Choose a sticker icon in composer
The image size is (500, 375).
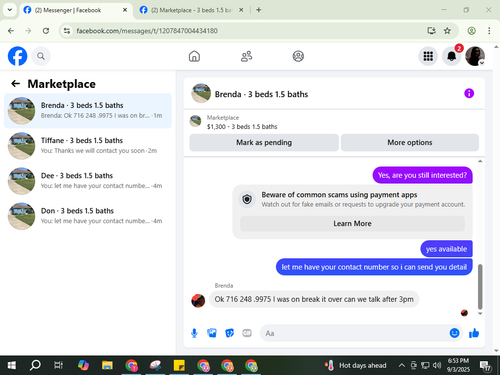(x=230, y=333)
